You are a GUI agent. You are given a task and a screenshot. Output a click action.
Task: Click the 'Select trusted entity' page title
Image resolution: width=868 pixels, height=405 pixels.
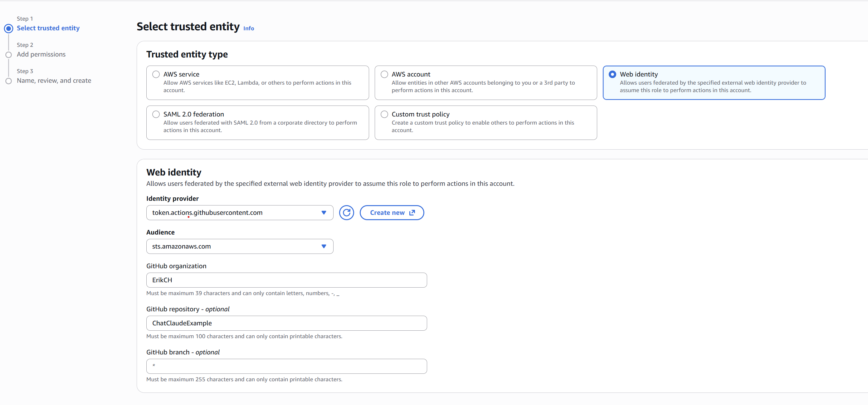pos(188,27)
